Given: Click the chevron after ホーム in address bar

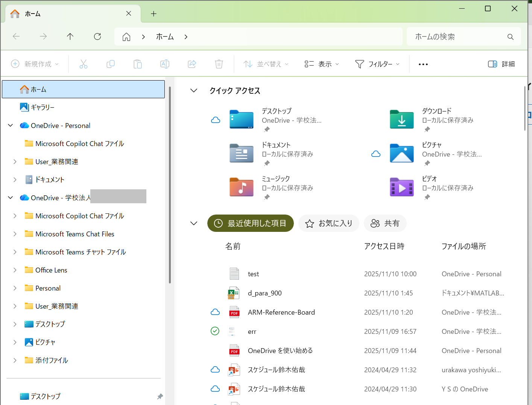Looking at the screenshot, I should click(186, 37).
